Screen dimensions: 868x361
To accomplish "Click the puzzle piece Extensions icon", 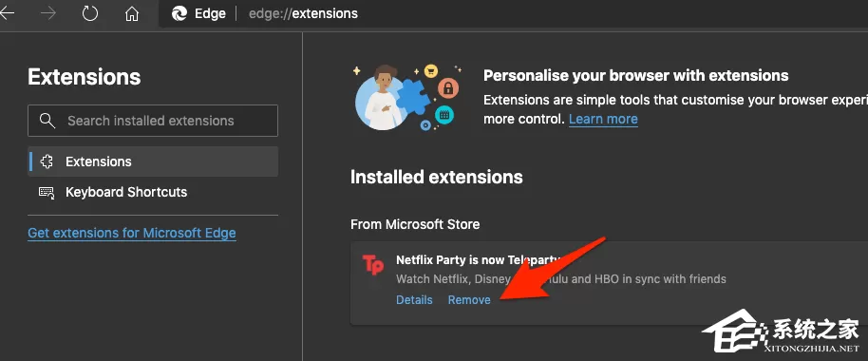I will 47,161.
